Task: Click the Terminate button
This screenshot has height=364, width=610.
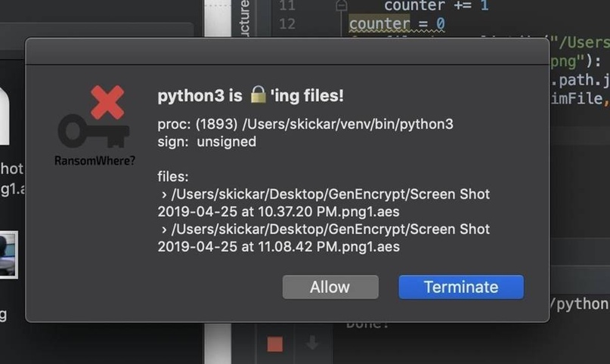Action: [461, 287]
